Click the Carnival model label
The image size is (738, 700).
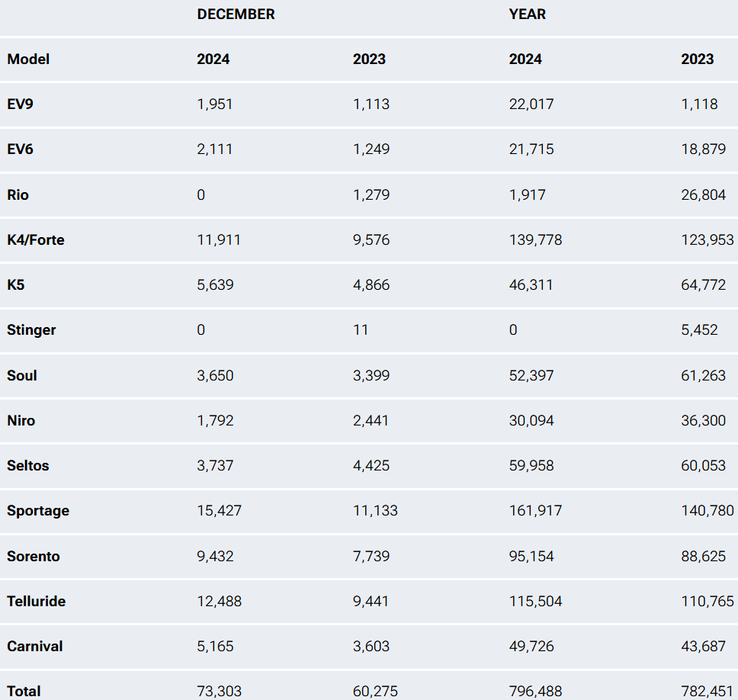pyautogui.click(x=35, y=647)
